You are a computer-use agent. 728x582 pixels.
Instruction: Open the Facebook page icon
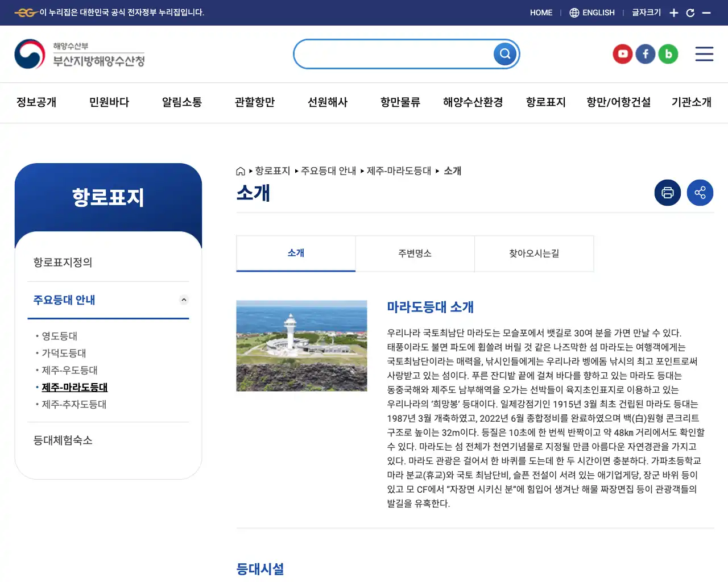646,54
